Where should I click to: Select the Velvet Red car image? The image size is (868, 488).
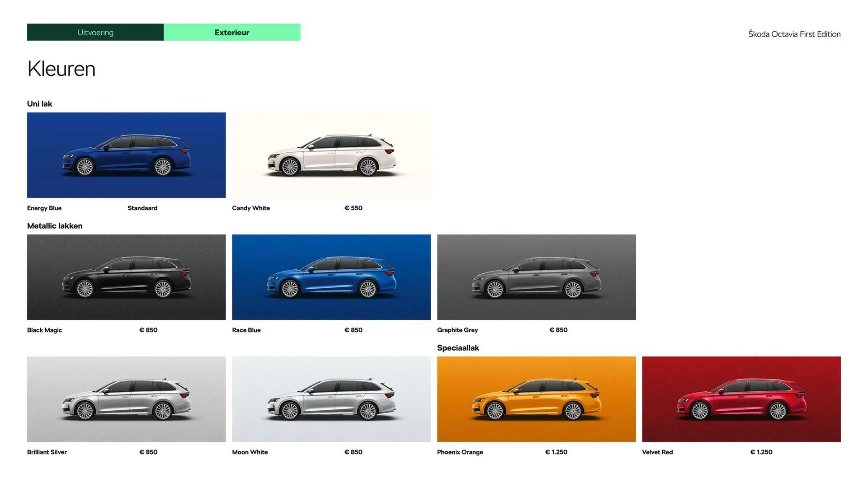coord(741,399)
